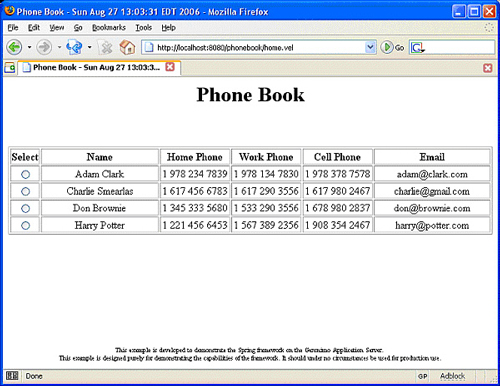Select the Adam Clark radio button

(25, 174)
